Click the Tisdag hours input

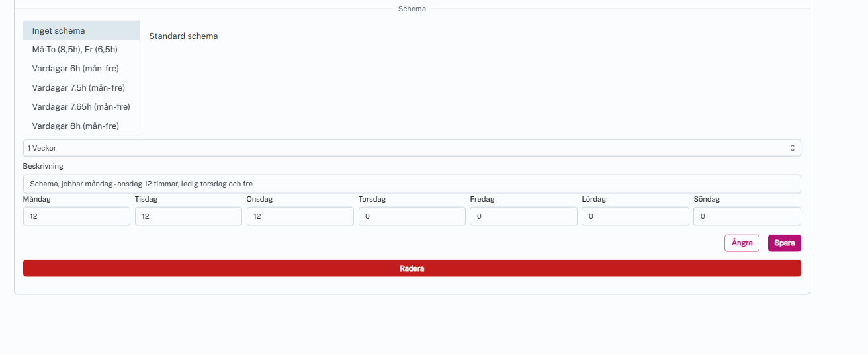click(x=188, y=216)
